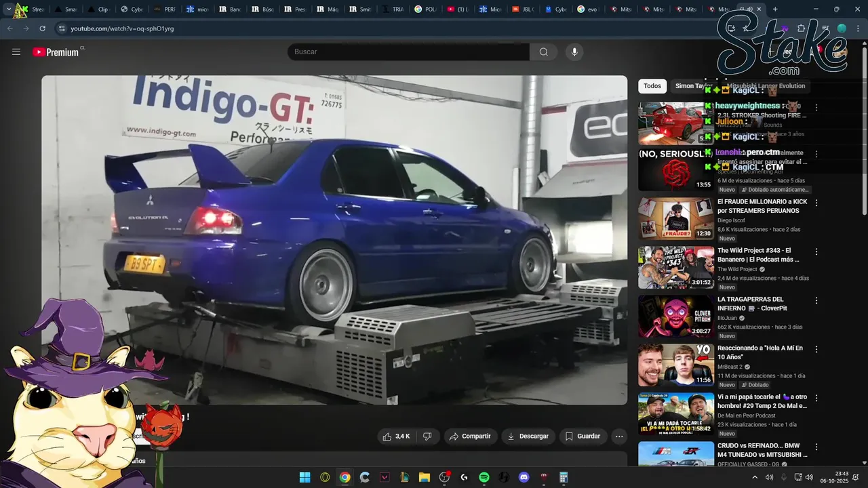
Task: Go to the YouTube Premium home logo
Action: [x=56, y=52]
